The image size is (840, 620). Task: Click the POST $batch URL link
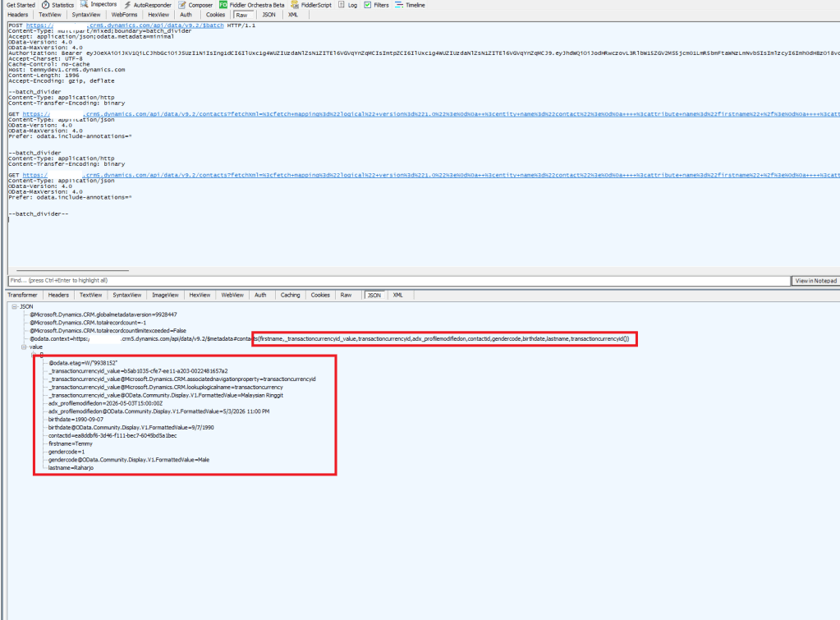click(x=125, y=25)
